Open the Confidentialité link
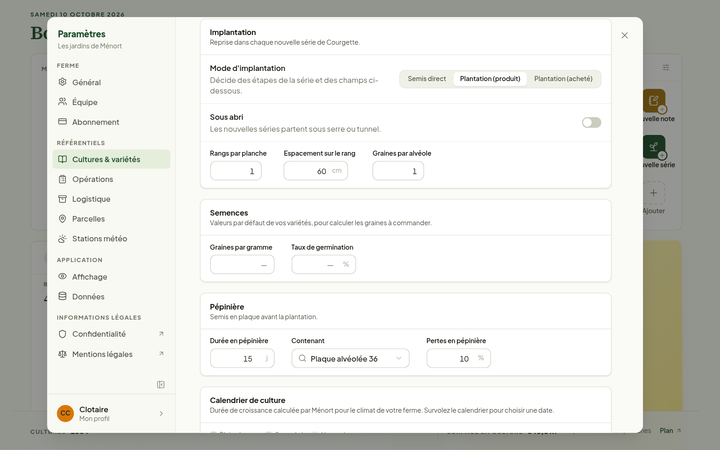The height and width of the screenshot is (450, 720). [x=111, y=334]
